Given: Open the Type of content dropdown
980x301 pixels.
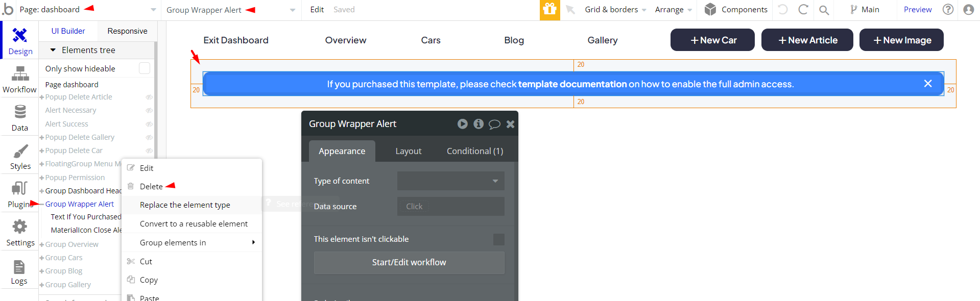Looking at the screenshot, I should tap(451, 181).
